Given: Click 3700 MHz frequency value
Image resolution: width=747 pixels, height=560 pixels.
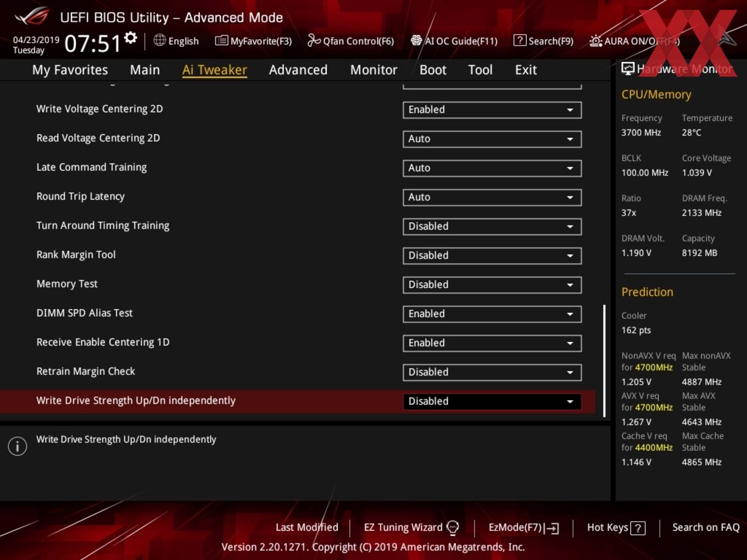Looking at the screenshot, I should [641, 132].
